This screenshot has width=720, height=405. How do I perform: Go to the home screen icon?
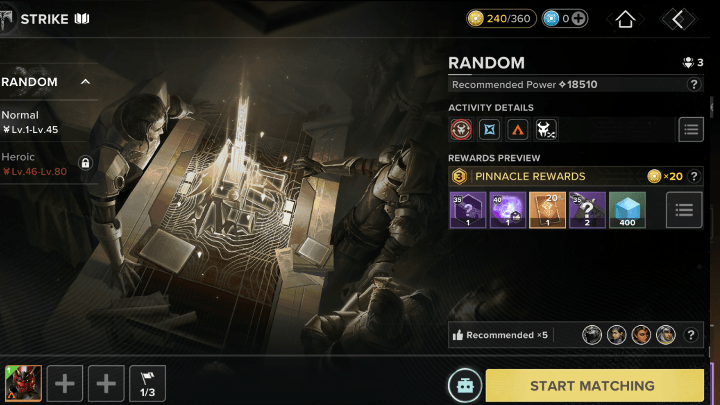pos(625,19)
